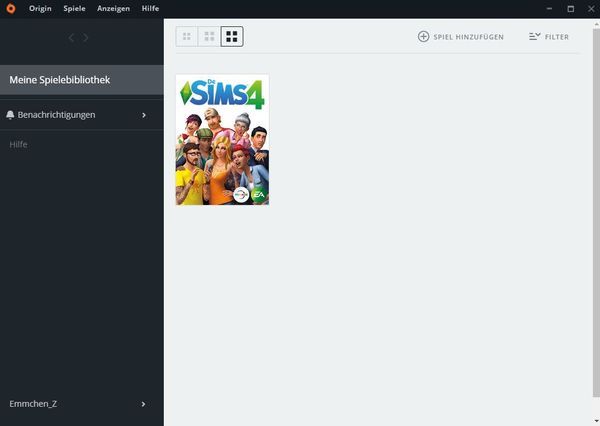
Task: Click the filter icon
Action: click(535, 36)
